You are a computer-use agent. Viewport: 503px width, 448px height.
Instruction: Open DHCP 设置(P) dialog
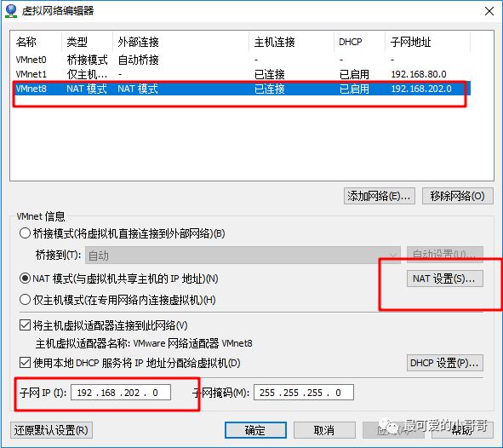(445, 363)
